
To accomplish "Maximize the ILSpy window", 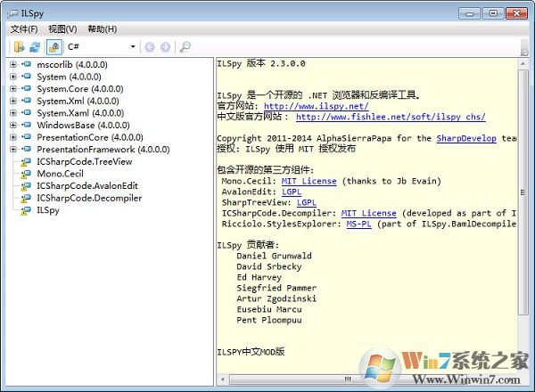I will [493, 13].
